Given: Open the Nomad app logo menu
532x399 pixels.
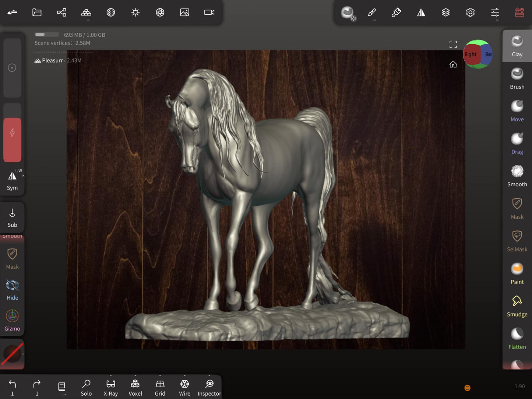Looking at the screenshot, I should (x=12, y=13).
